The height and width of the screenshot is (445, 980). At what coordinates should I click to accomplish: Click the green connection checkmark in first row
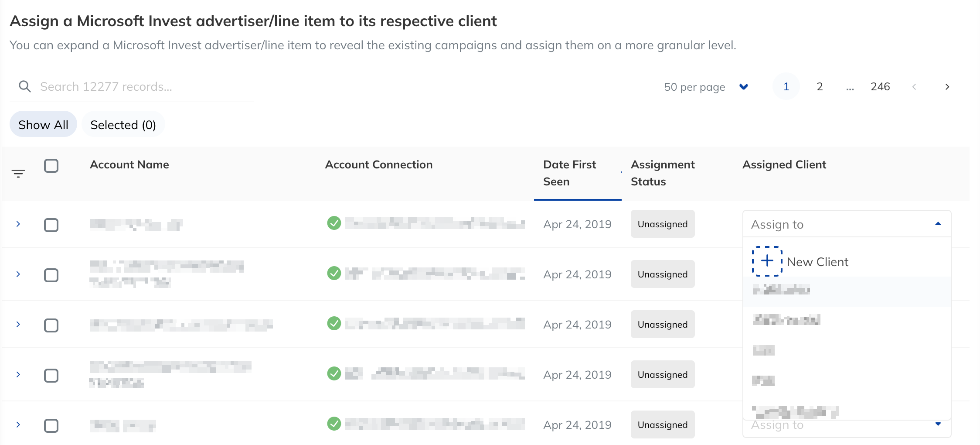coord(334,223)
